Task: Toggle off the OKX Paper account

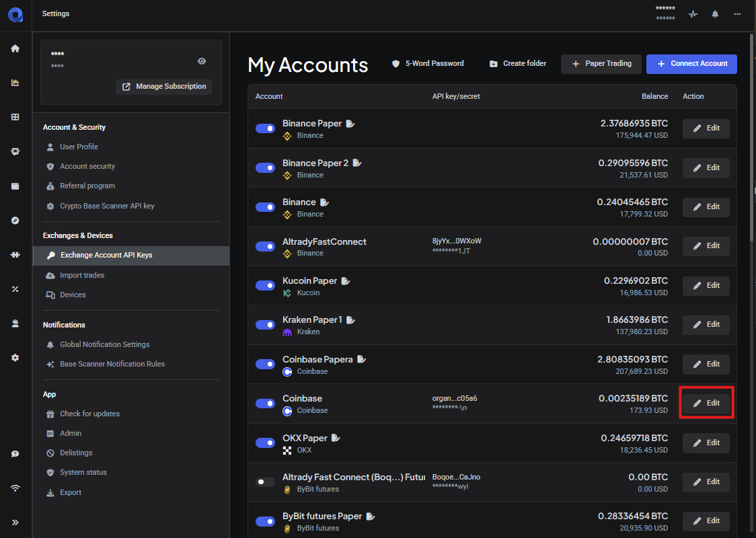Action: [265, 443]
